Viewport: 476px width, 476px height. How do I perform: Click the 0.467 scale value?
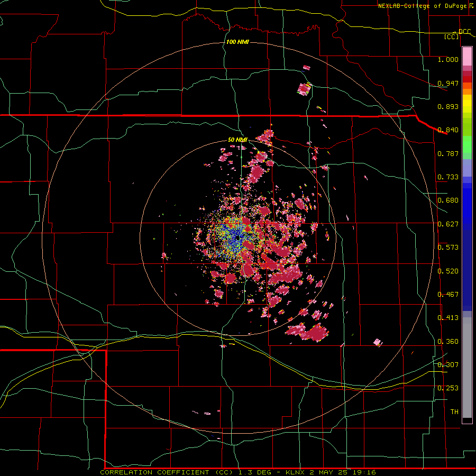point(448,295)
